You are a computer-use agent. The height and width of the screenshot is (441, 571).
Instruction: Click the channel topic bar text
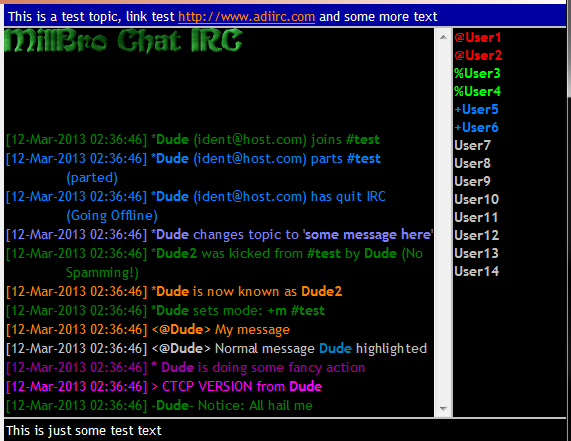coord(223,17)
